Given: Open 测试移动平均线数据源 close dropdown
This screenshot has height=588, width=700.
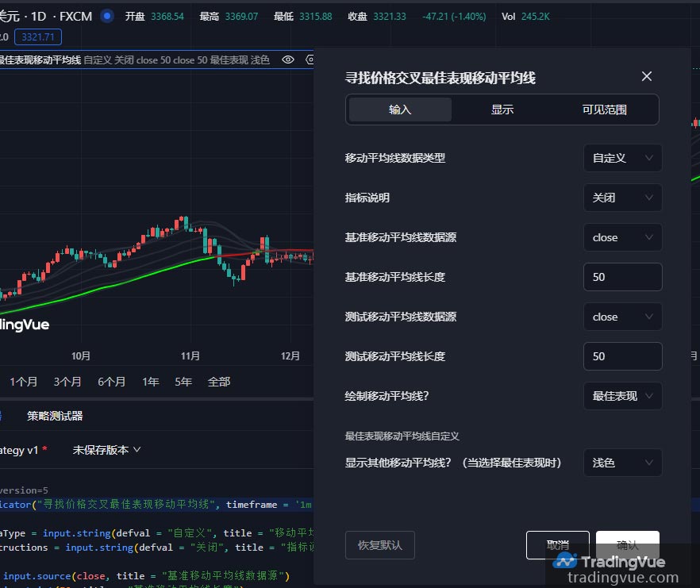Looking at the screenshot, I should (x=622, y=317).
